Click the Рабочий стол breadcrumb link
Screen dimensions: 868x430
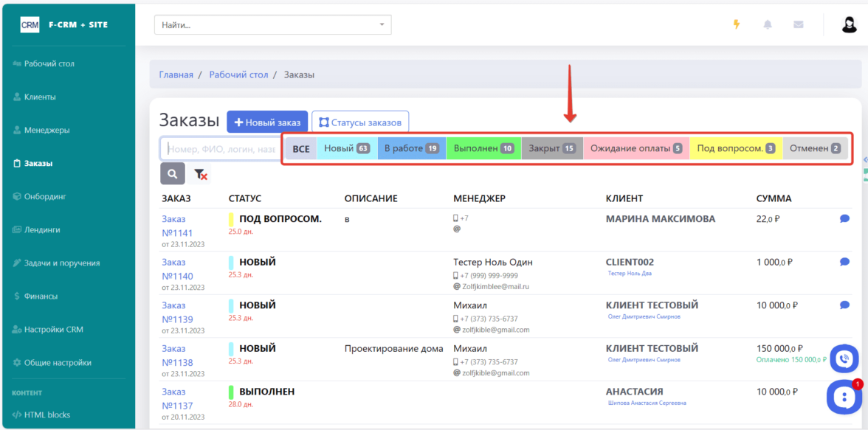pos(238,74)
